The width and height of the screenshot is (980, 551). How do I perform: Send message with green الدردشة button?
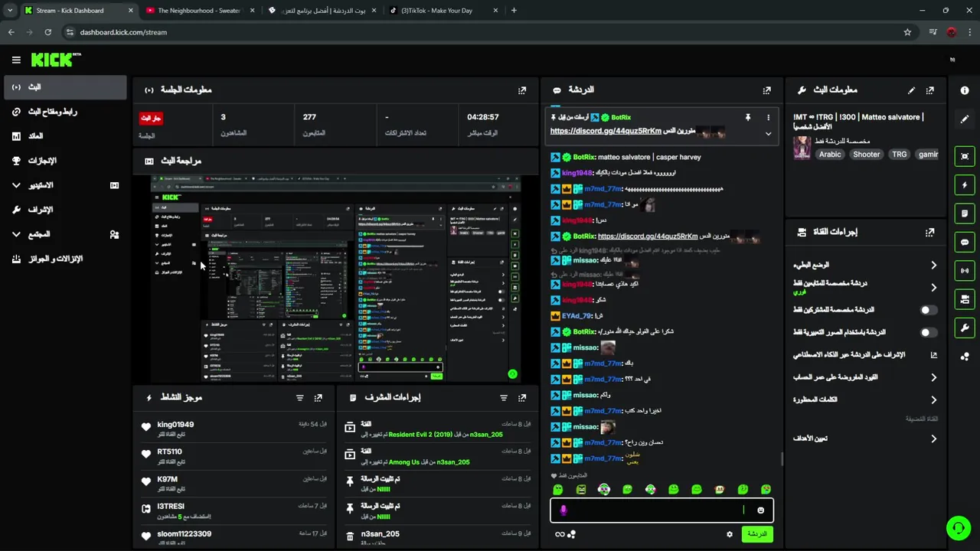pos(757,534)
